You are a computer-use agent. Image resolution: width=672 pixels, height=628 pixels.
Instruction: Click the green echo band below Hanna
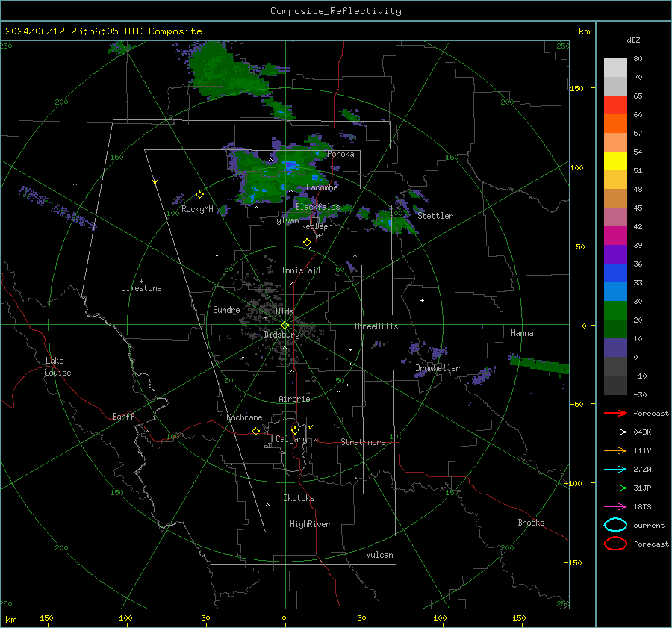[x=539, y=365]
